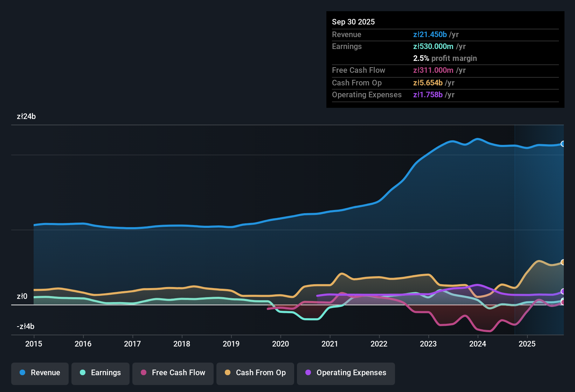This screenshot has height=392, width=575.
Task: Select the 2020 year label on the axis
Action: pos(280,344)
